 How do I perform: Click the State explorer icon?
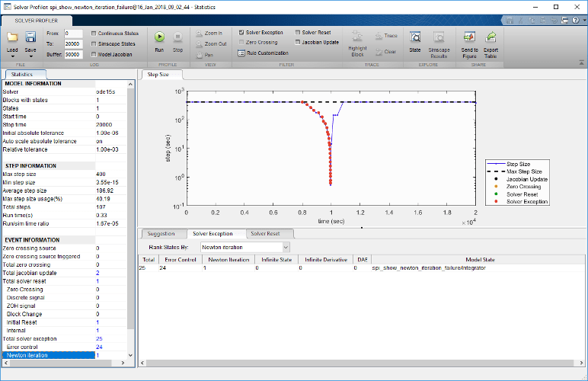pyautogui.click(x=415, y=37)
